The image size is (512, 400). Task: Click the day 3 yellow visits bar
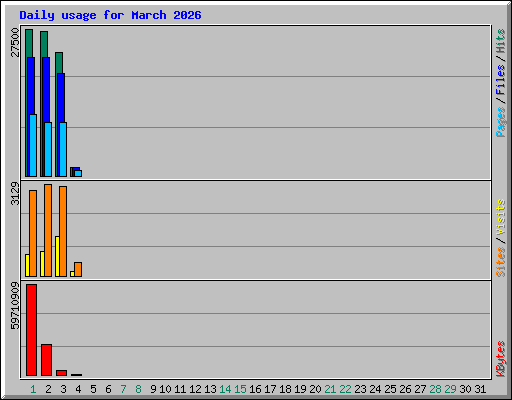pos(57,256)
